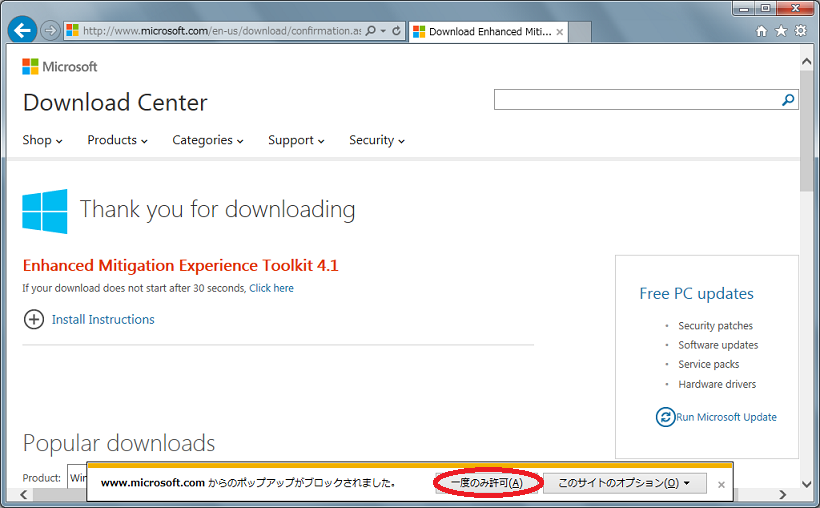
Task: Open Favorites star icon
Action: [x=781, y=31]
